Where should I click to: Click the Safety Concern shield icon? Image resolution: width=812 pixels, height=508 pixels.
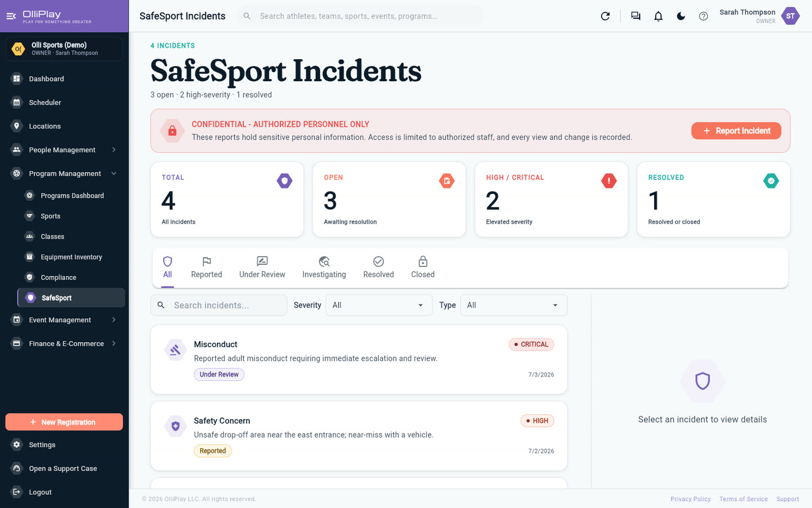pyautogui.click(x=175, y=426)
